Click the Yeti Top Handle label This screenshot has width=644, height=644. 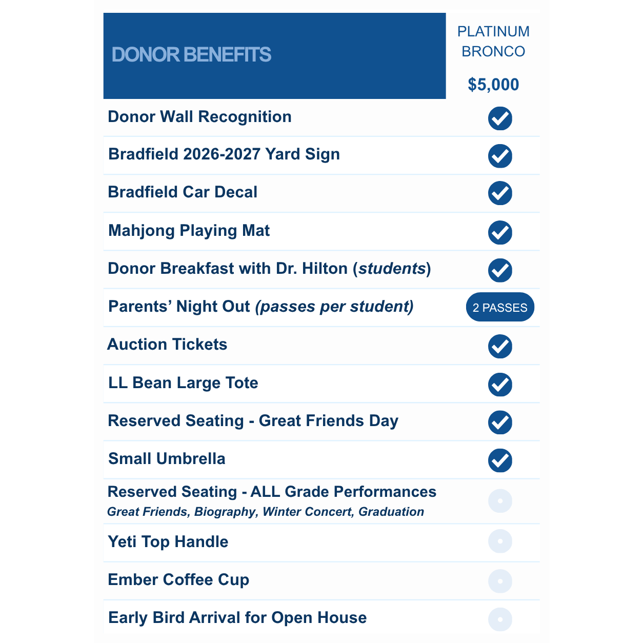point(168,542)
